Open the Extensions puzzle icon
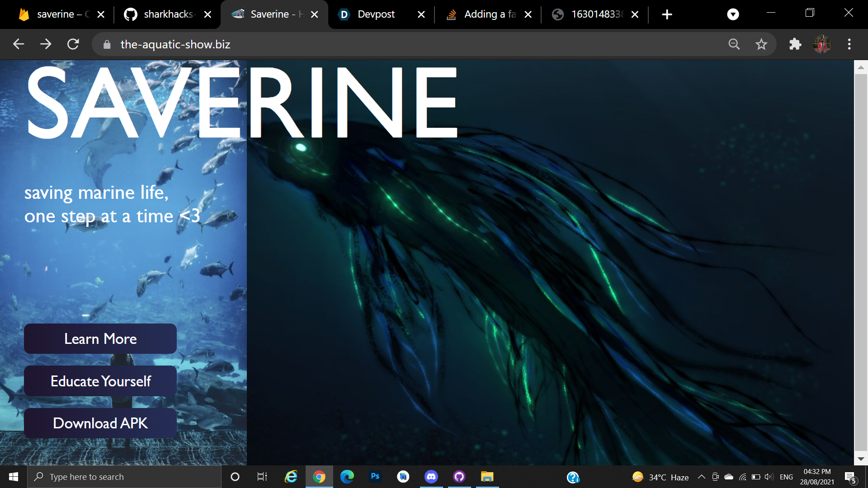The image size is (868, 488). (795, 44)
